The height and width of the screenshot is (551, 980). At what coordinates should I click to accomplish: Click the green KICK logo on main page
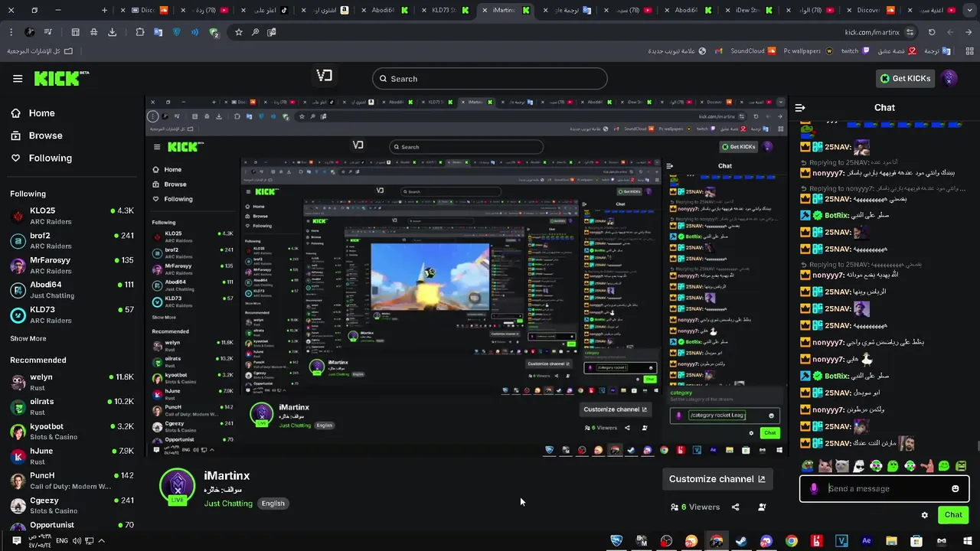coord(61,78)
